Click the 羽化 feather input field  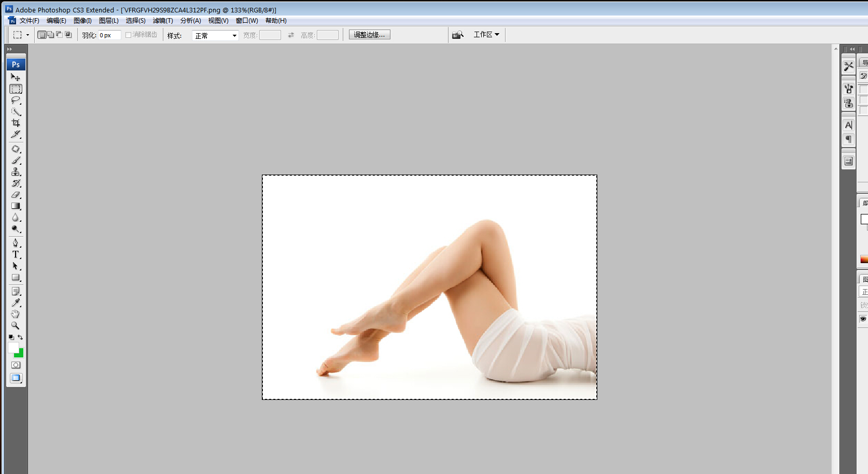pyautogui.click(x=109, y=35)
